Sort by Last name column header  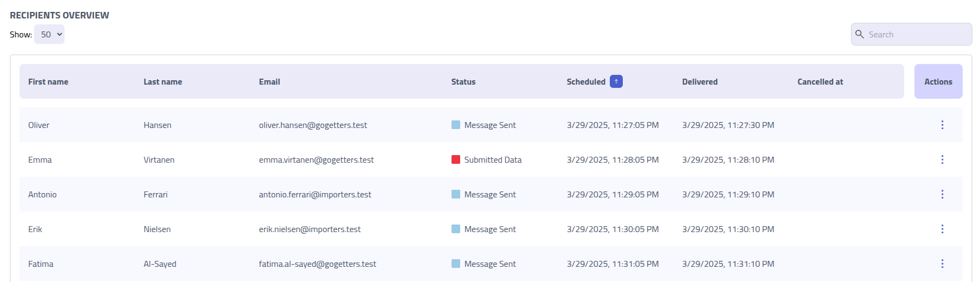pos(163,82)
